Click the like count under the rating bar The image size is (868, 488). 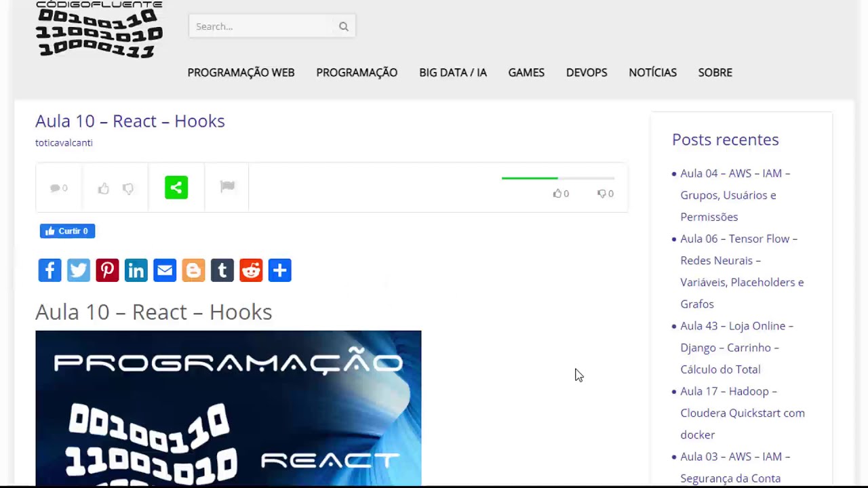pyautogui.click(x=561, y=194)
